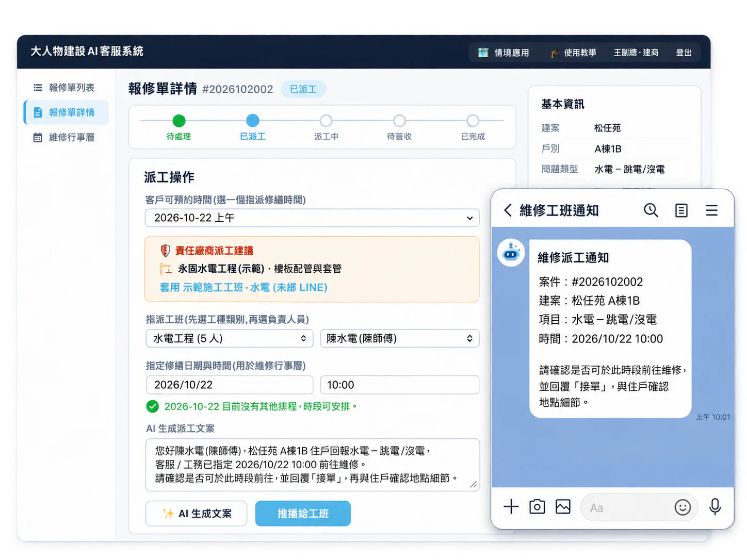747x560 pixels.
Task: Open the emoji smiley picker
Action: click(683, 507)
